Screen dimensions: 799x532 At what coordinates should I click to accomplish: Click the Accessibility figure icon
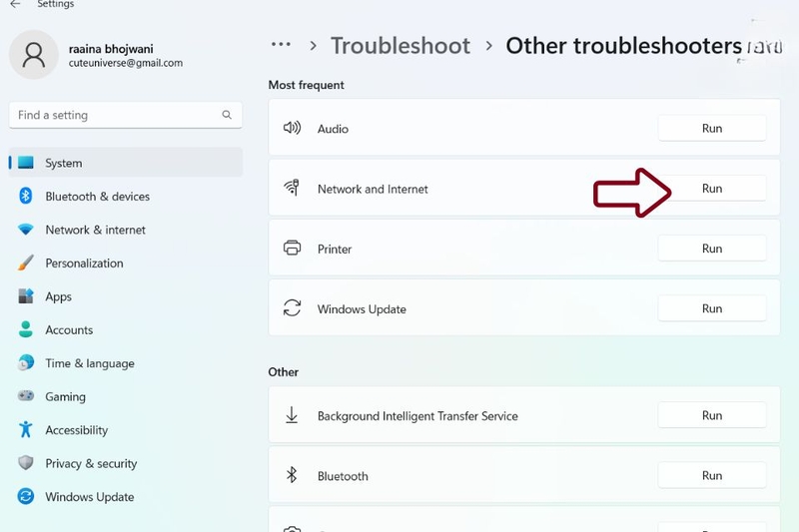(x=26, y=429)
